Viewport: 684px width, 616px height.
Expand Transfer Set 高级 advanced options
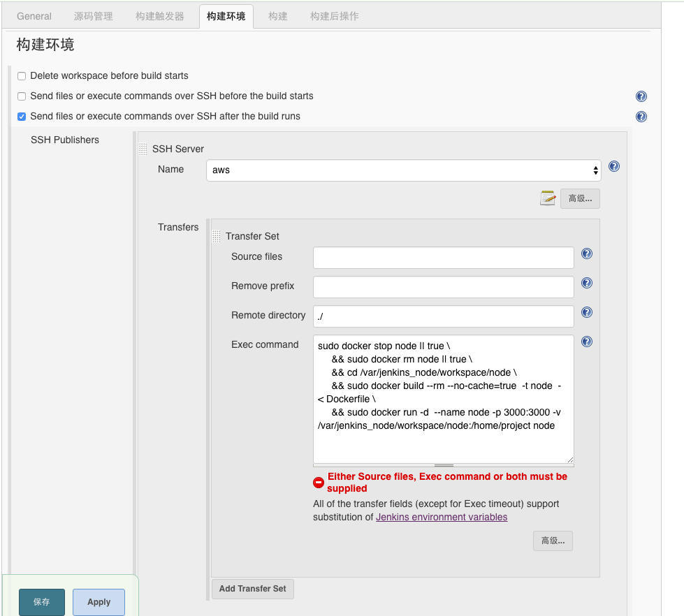553,541
